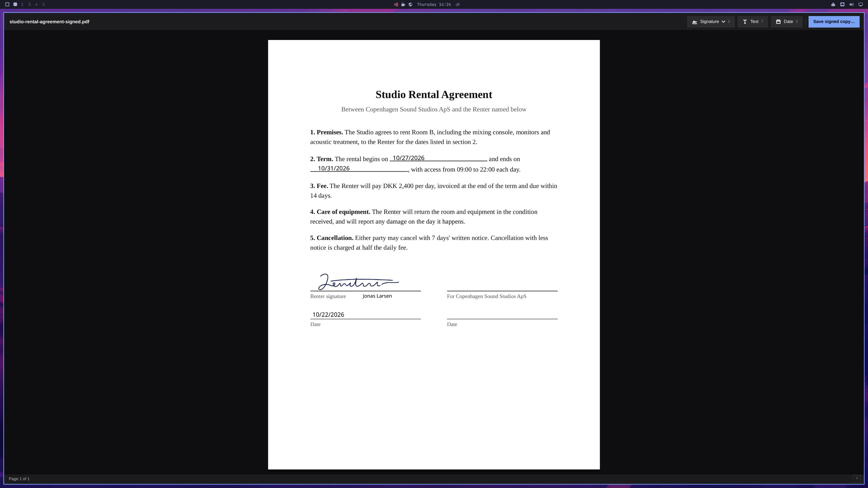
Task: Click the display monitor tray icon
Action: click(x=861, y=4)
